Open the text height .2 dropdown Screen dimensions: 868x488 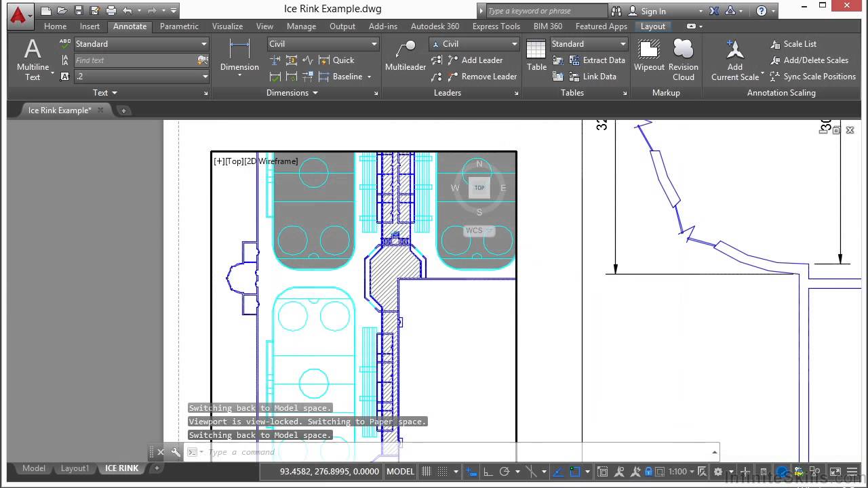(142, 77)
